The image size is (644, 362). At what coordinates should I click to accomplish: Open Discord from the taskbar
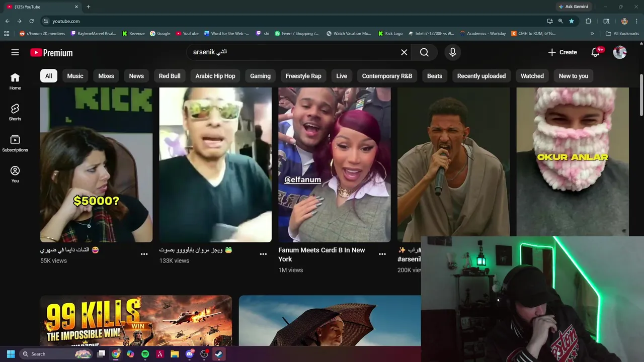click(x=189, y=354)
